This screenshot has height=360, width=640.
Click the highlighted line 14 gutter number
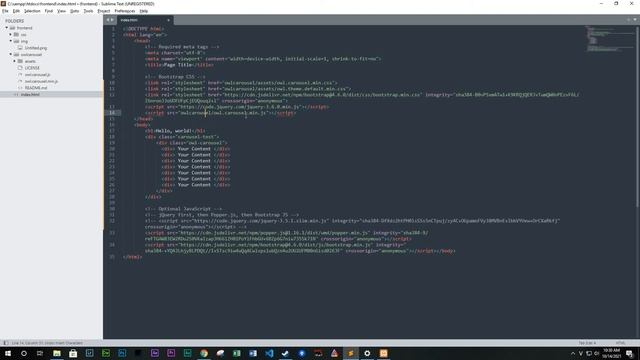coord(112,113)
